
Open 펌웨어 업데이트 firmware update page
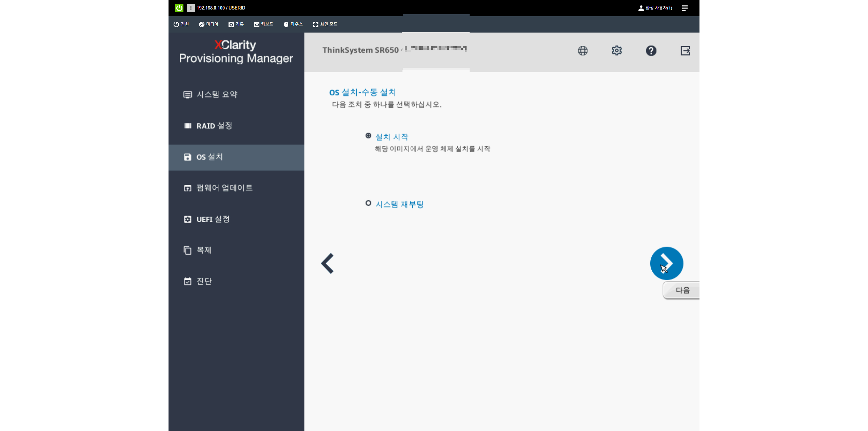pyautogui.click(x=224, y=188)
